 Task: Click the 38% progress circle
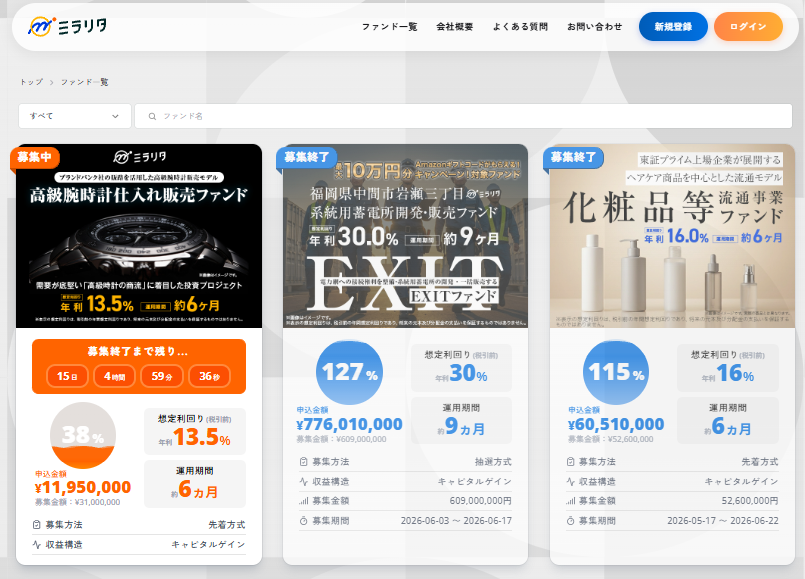(x=83, y=435)
